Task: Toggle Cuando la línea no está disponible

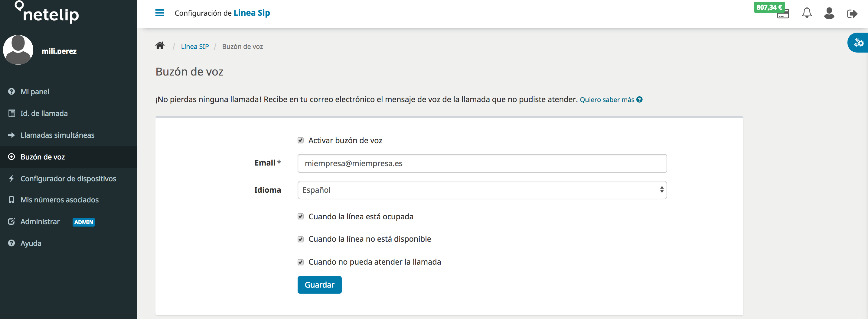Action: point(301,239)
